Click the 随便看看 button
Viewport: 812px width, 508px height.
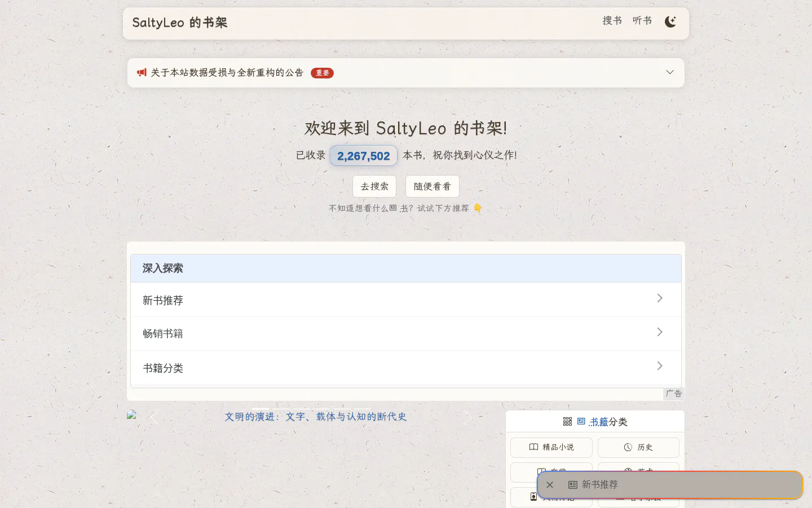(433, 186)
